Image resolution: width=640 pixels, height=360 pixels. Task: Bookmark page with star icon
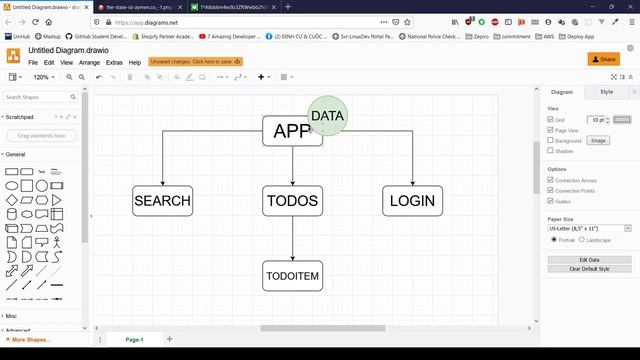(x=407, y=22)
